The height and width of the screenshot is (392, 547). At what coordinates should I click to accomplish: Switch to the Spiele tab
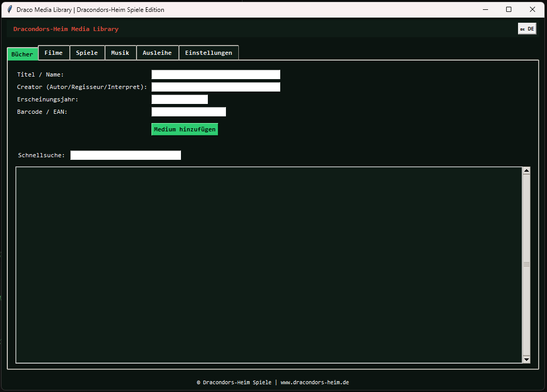87,53
